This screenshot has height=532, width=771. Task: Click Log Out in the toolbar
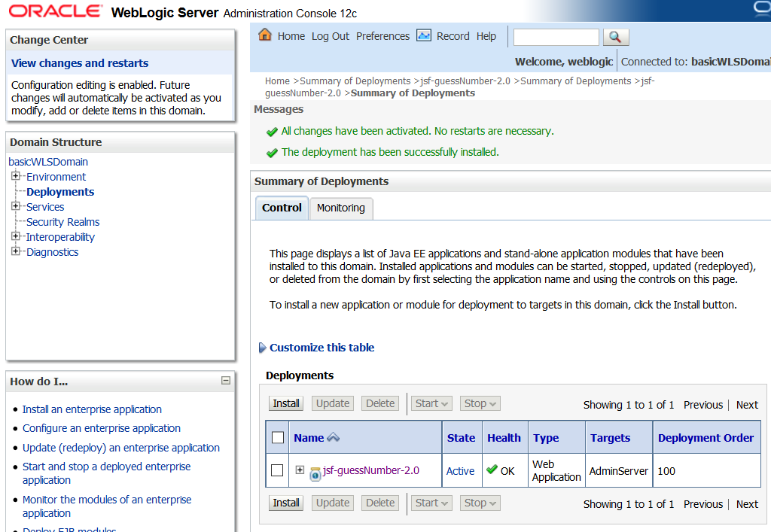click(331, 36)
